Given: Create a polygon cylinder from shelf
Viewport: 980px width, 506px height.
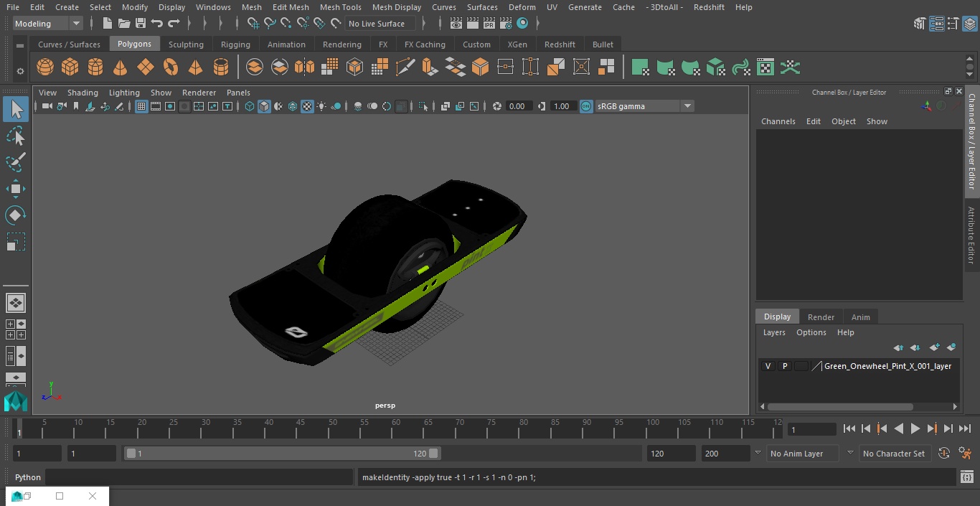Looking at the screenshot, I should [95, 67].
